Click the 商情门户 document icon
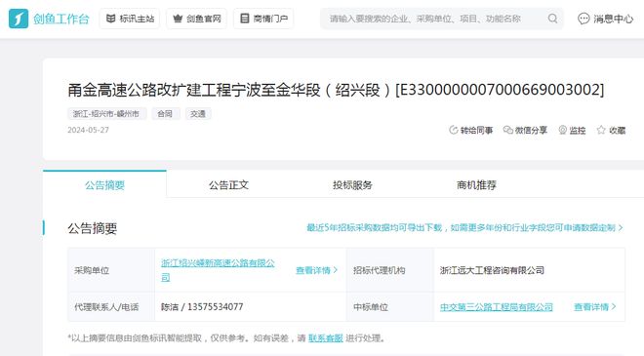The height and width of the screenshot is (356, 644). (244, 19)
